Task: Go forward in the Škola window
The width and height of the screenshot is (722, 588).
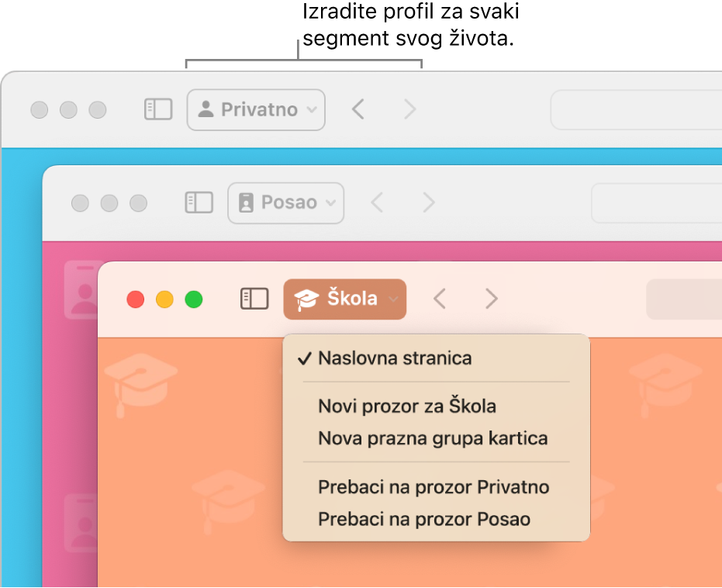Action: coord(491,299)
